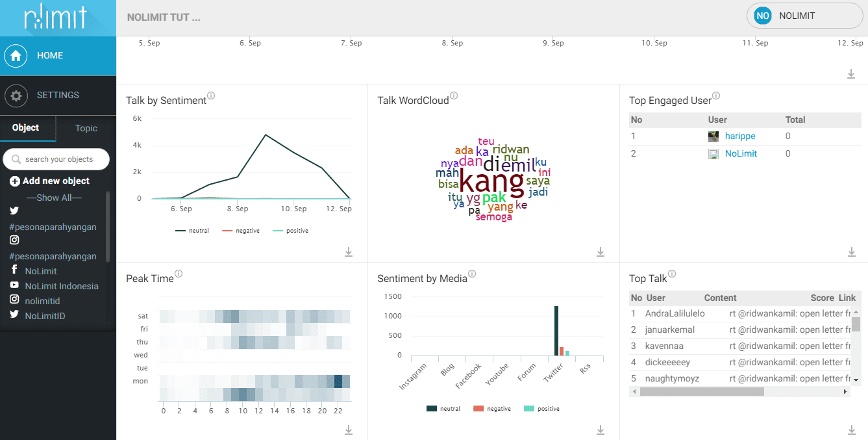
Task: Click the Instagram icon beside nolimitid
Action: (x=14, y=300)
